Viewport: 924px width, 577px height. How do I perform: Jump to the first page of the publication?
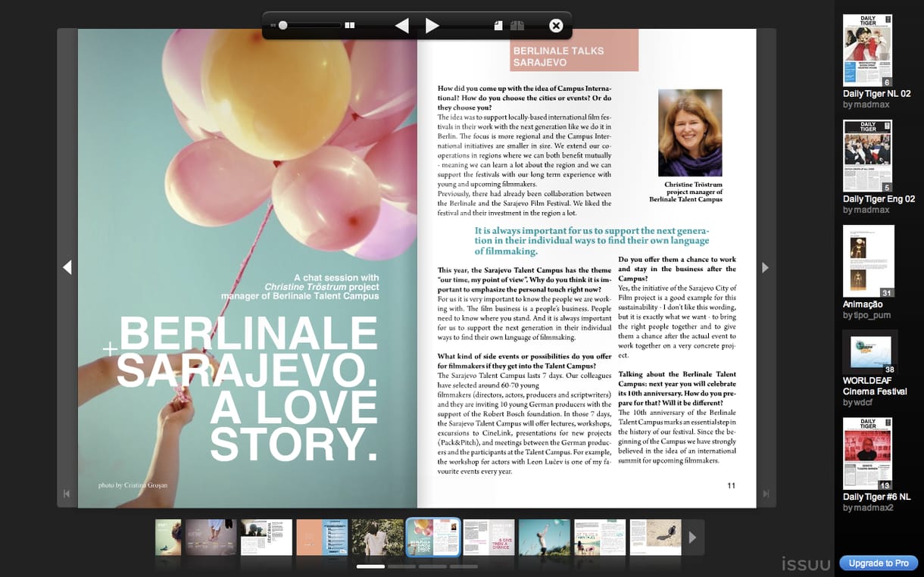tap(67, 494)
